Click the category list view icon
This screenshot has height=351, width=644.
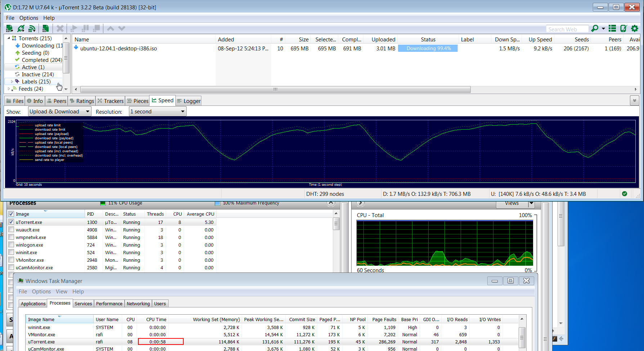[x=612, y=28]
